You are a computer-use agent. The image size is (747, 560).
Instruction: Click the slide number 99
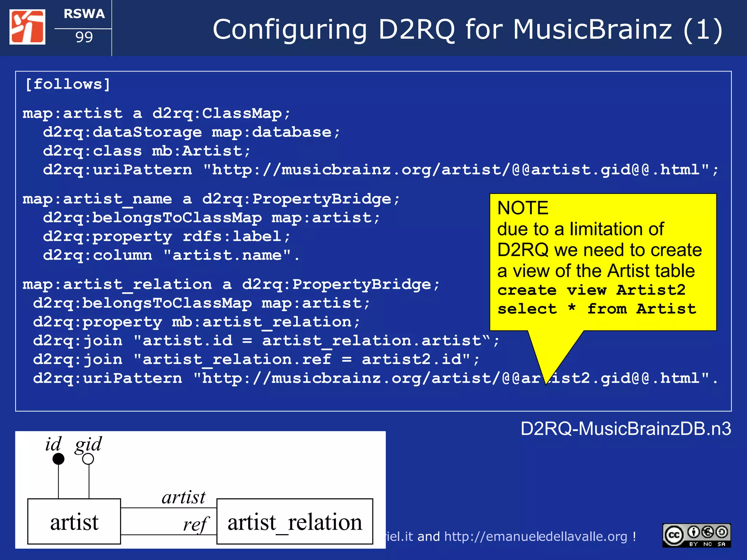pos(84,37)
